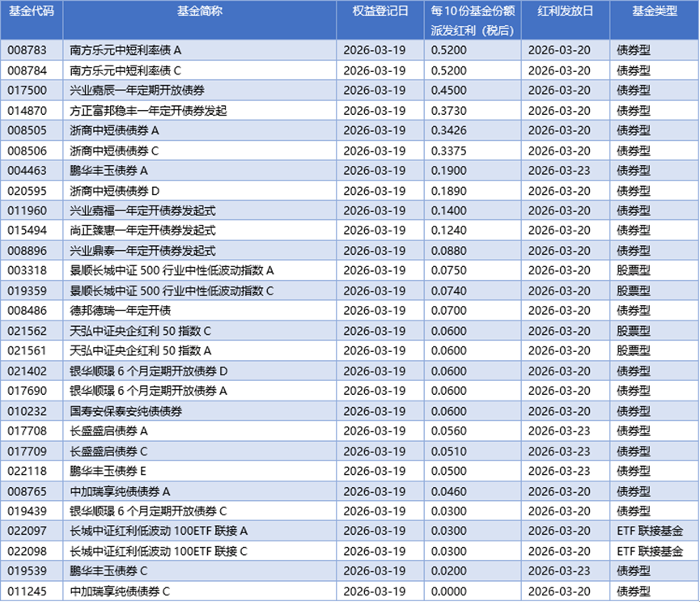Click fund name 长盛盛启债券 A
Image resolution: width=700 pixels, height=602 pixels.
pos(109,431)
